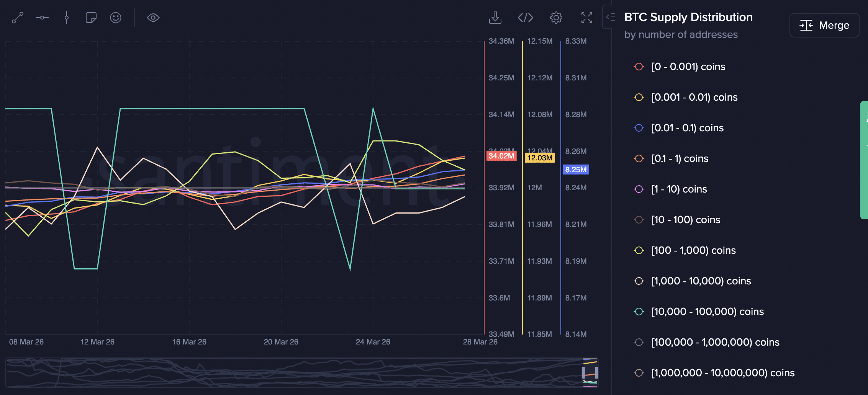Select the horizontal line tool
Viewport: 868px width, 395px height.
point(42,18)
